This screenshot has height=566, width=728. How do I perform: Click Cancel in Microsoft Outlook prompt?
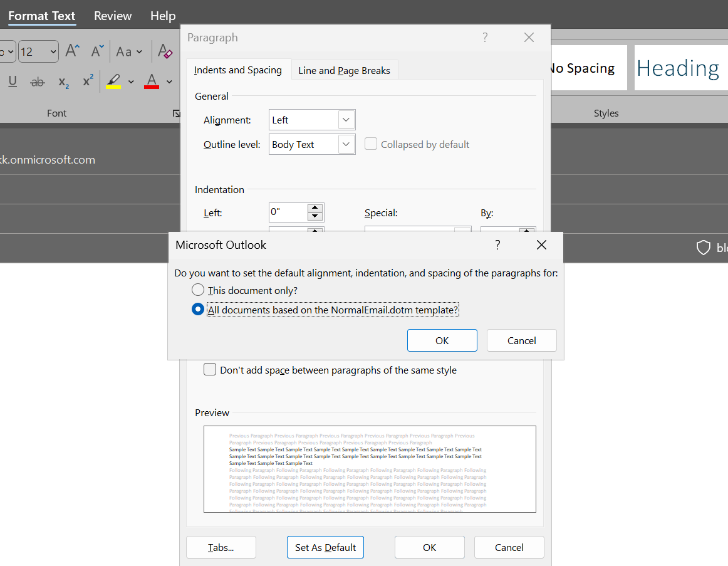tap(521, 340)
